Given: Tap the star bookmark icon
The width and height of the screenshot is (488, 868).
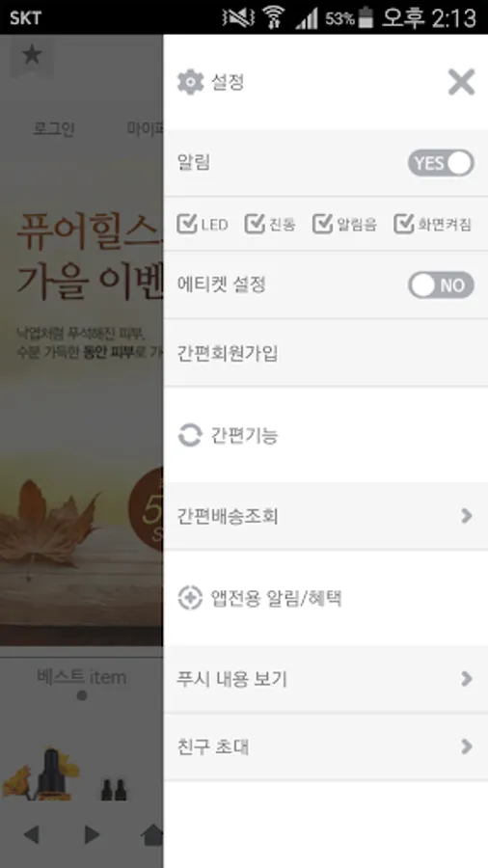Looking at the screenshot, I should pos(32,55).
